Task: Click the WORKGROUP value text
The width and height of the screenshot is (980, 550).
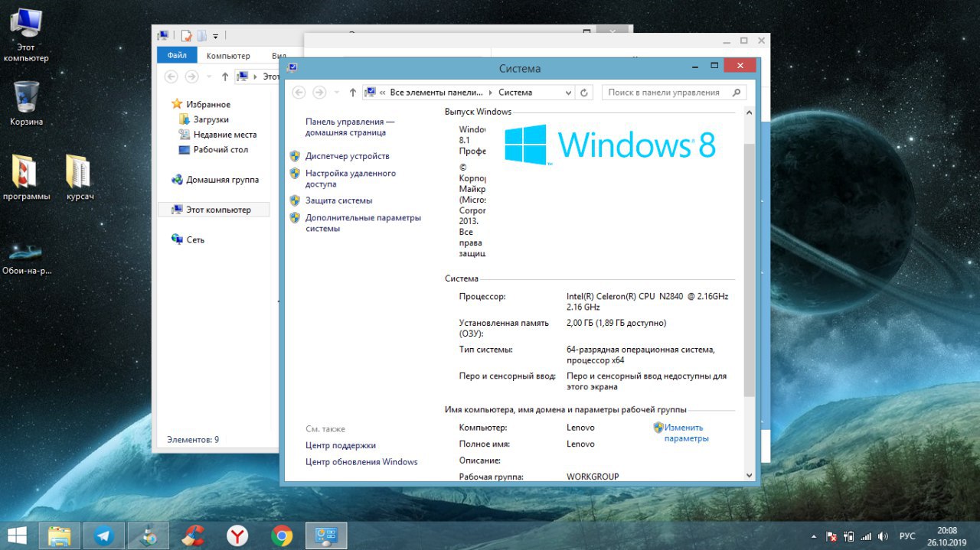Action: (593, 477)
